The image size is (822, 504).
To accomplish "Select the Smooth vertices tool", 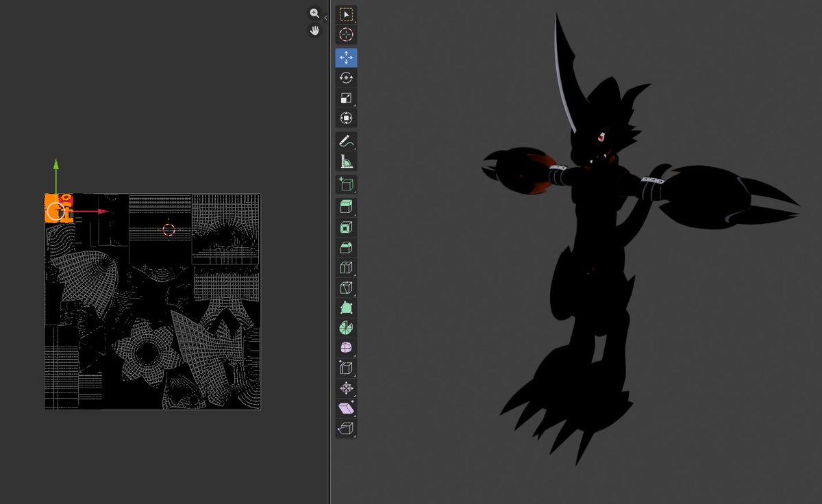I will click(346, 348).
